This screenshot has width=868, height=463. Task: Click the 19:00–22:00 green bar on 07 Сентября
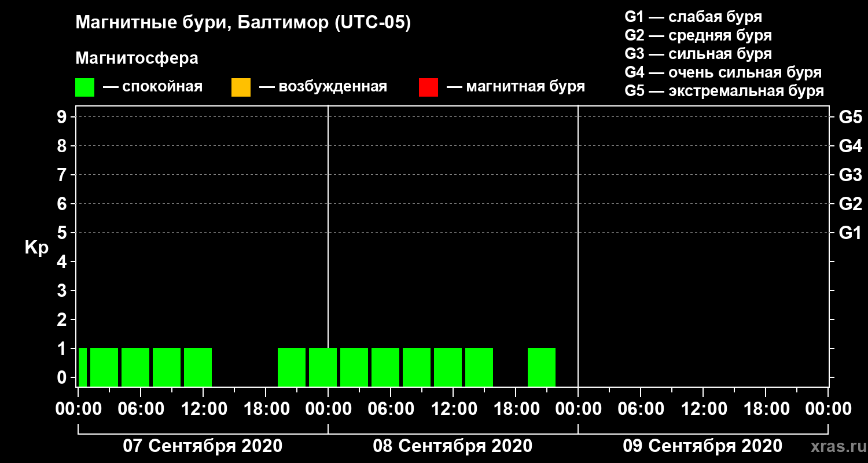pyautogui.click(x=292, y=367)
